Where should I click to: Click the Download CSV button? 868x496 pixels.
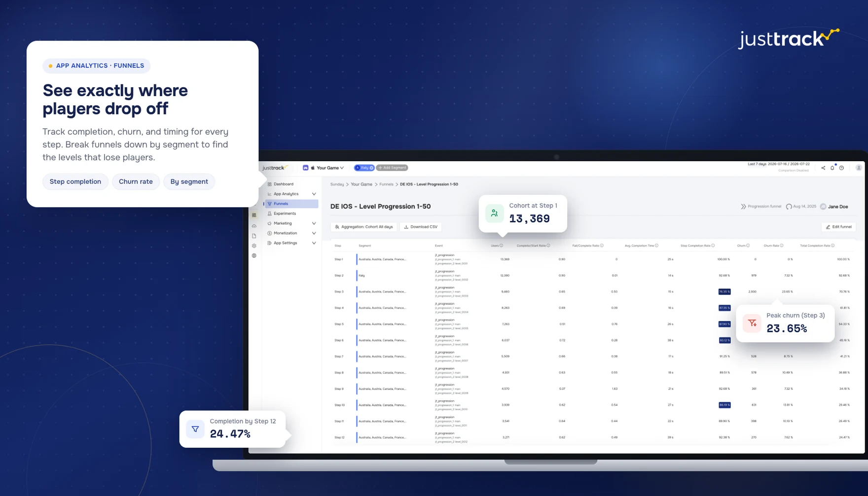point(421,227)
